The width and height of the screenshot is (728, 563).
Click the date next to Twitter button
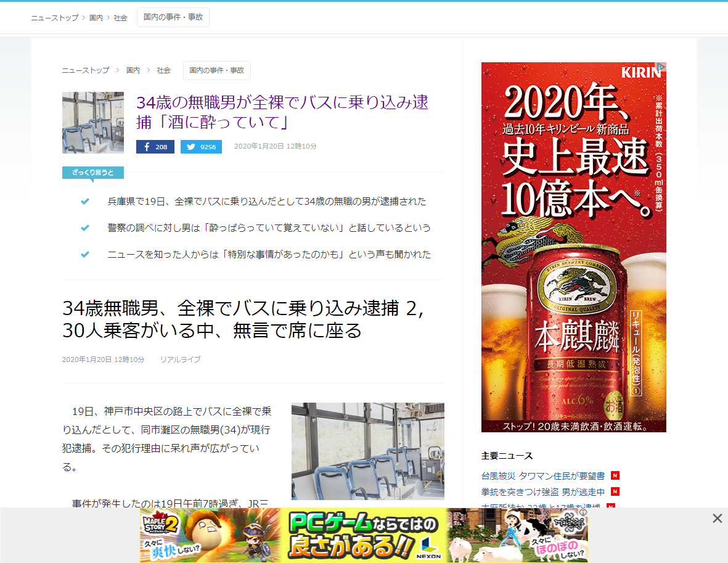coord(276,146)
